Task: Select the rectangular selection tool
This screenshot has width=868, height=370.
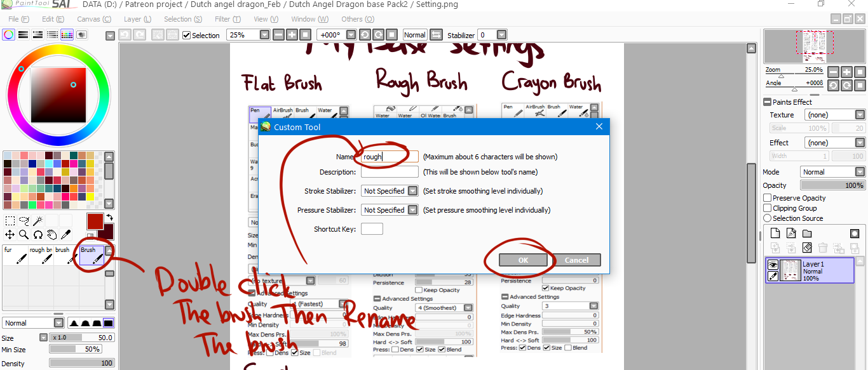Action: (x=10, y=221)
